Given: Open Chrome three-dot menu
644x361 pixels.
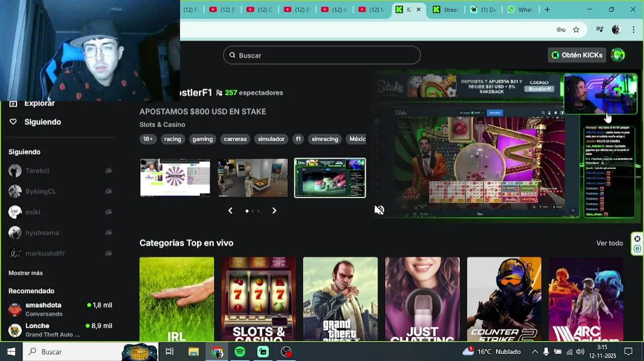Looking at the screenshot, I should pos(633,30).
